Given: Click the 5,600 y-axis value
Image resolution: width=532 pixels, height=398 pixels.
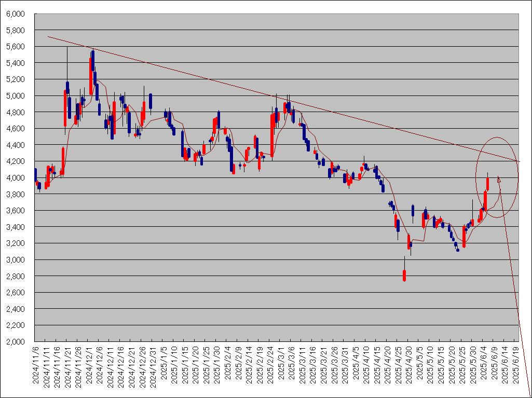Looking at the screenshot, I should (x=16, y=47).
